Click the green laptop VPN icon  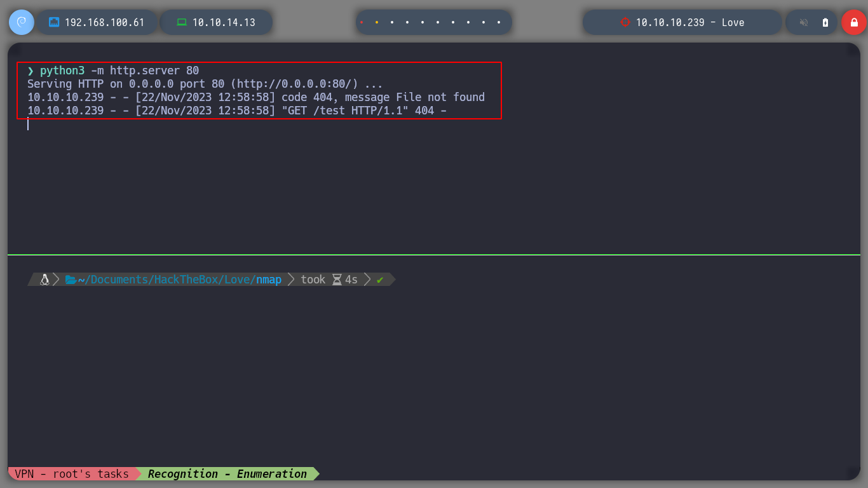point(182,22)
